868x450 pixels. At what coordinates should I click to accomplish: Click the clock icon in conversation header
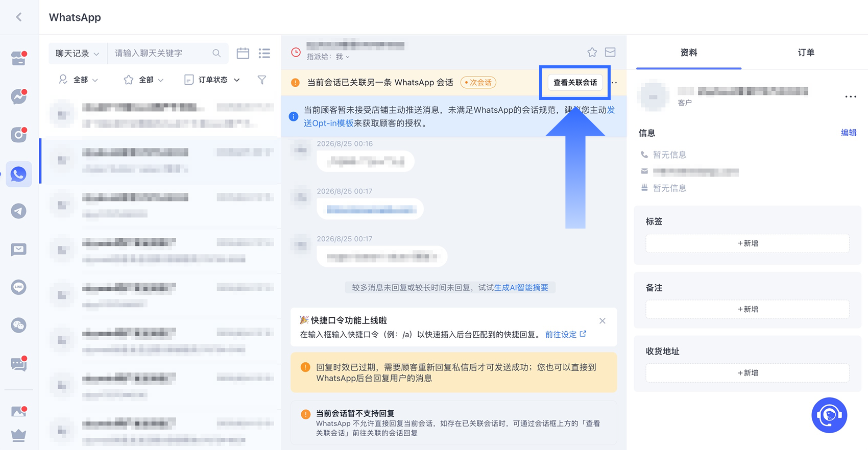pyautogui.click(x=296, y=52)
